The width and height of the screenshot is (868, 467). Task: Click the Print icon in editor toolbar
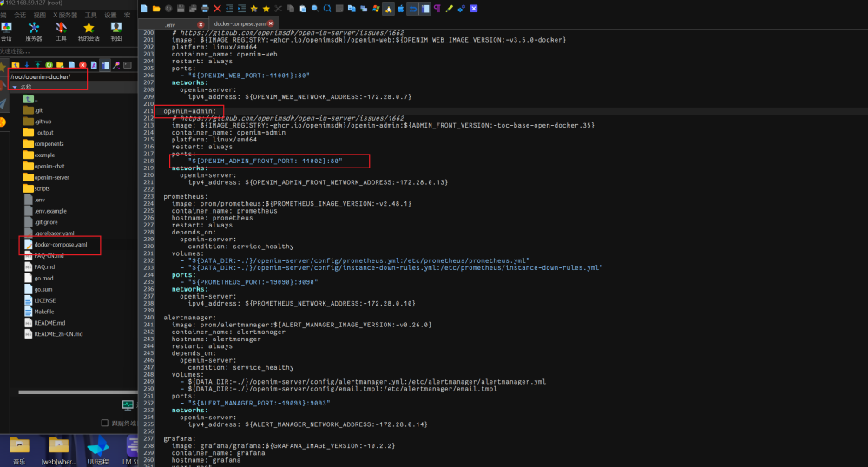205,8
